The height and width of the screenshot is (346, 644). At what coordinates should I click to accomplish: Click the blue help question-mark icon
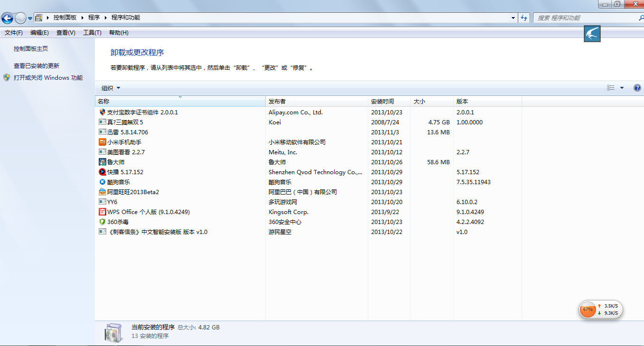point(637,88)
